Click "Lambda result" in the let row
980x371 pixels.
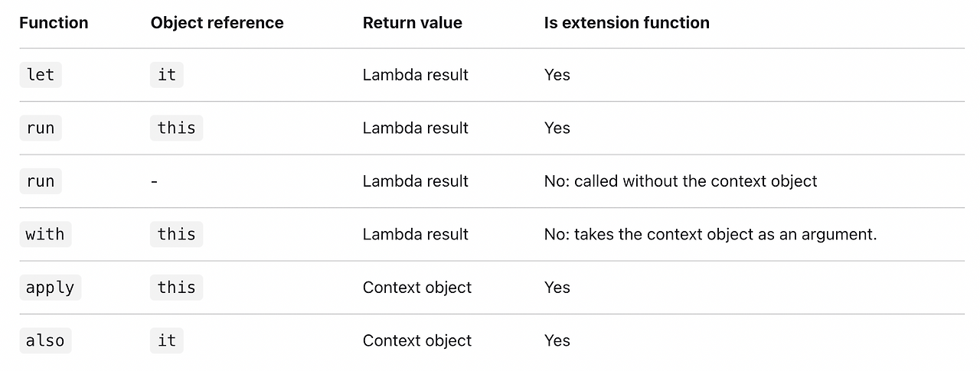[x=416, y=75]
